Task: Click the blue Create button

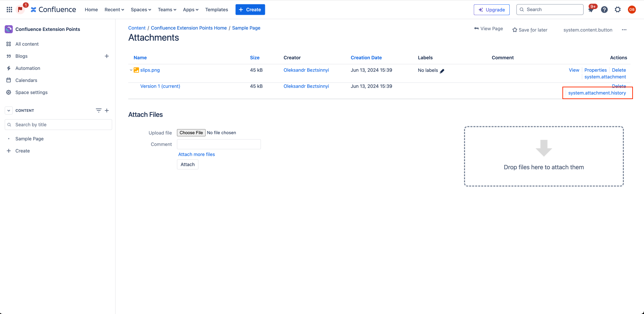Action: pos(250,10)
